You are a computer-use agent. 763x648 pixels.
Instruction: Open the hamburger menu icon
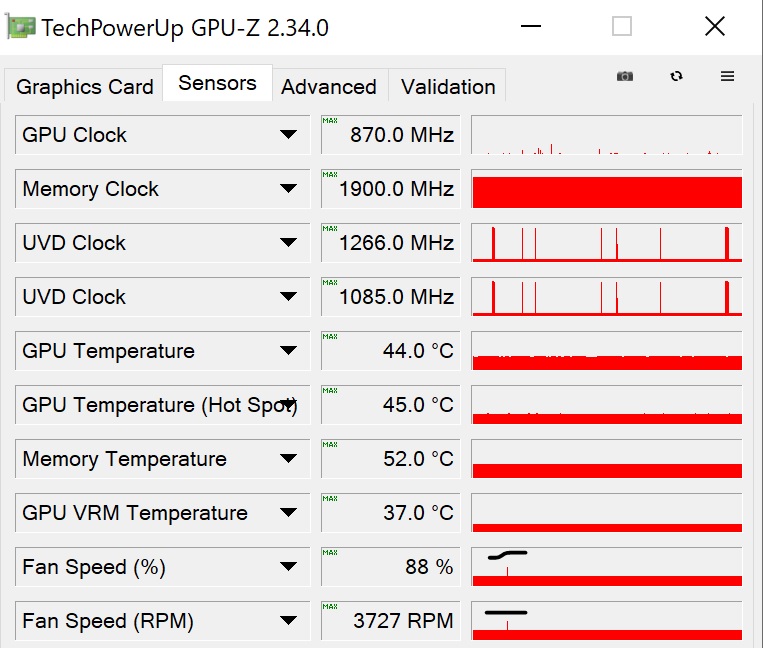tap(727, 76)
